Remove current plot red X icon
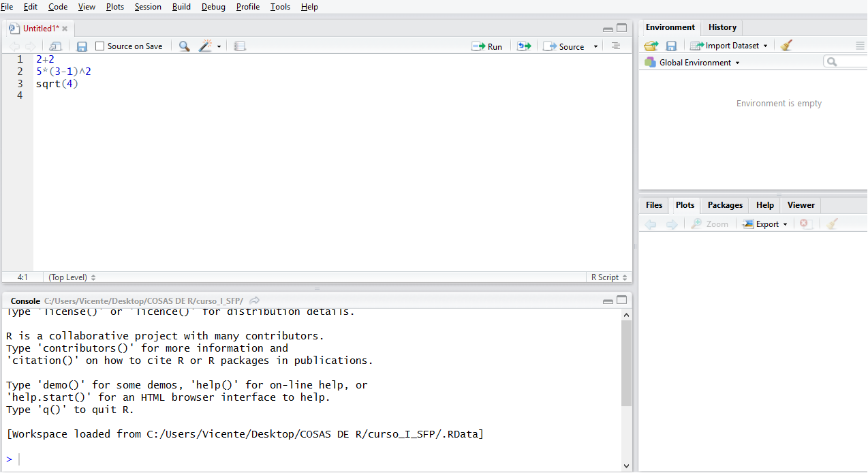868x473 pixels. 805,224
